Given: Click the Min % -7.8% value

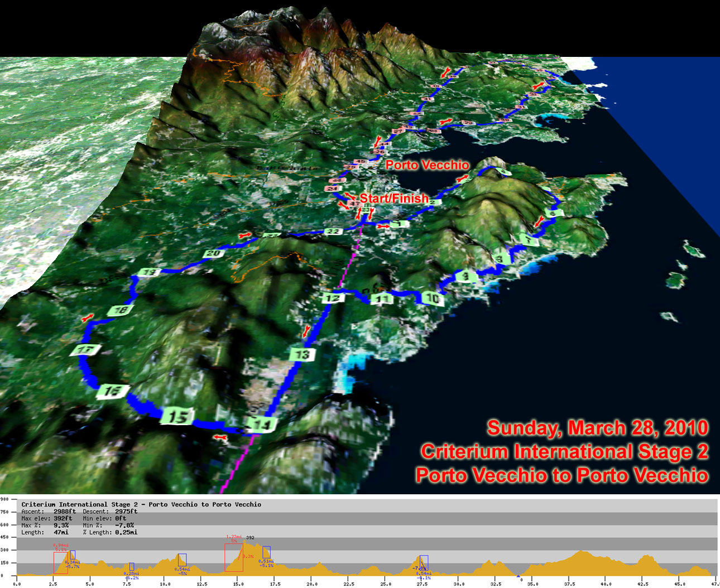Looking at the screenshot, I should click(x=124, y=526).
